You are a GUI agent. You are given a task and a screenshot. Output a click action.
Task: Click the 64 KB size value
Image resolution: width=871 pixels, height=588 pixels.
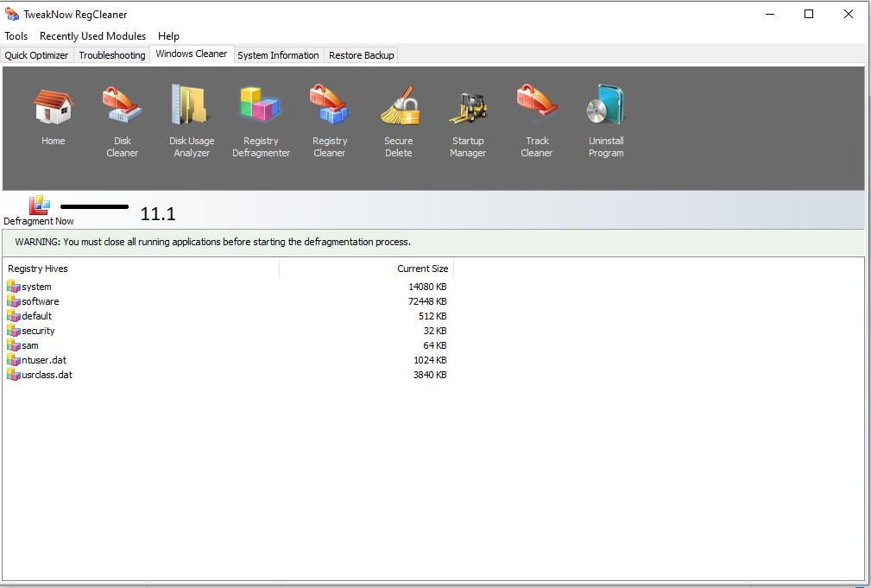(x=435, y=345)
